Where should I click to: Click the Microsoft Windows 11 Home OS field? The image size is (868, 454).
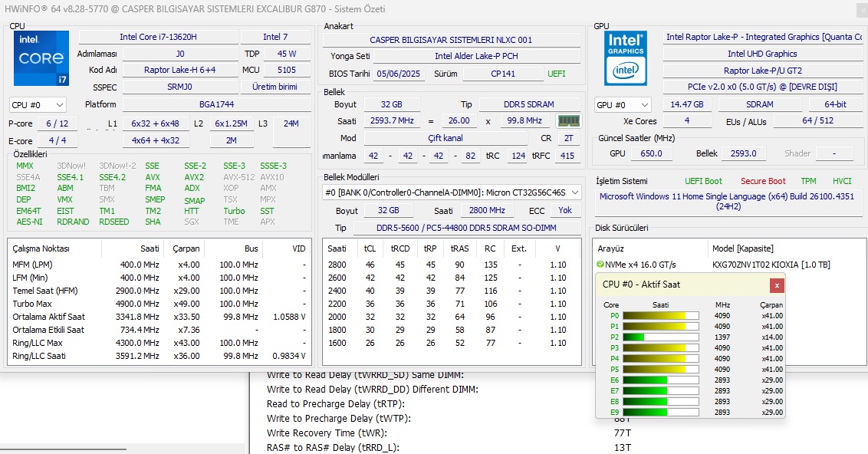(x=728, y=202)
